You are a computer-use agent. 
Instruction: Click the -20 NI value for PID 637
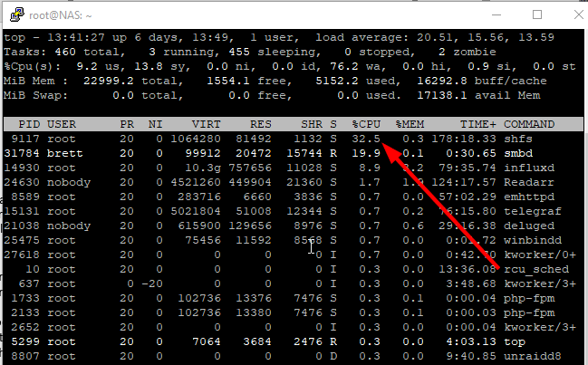click(x=152, y=283)
